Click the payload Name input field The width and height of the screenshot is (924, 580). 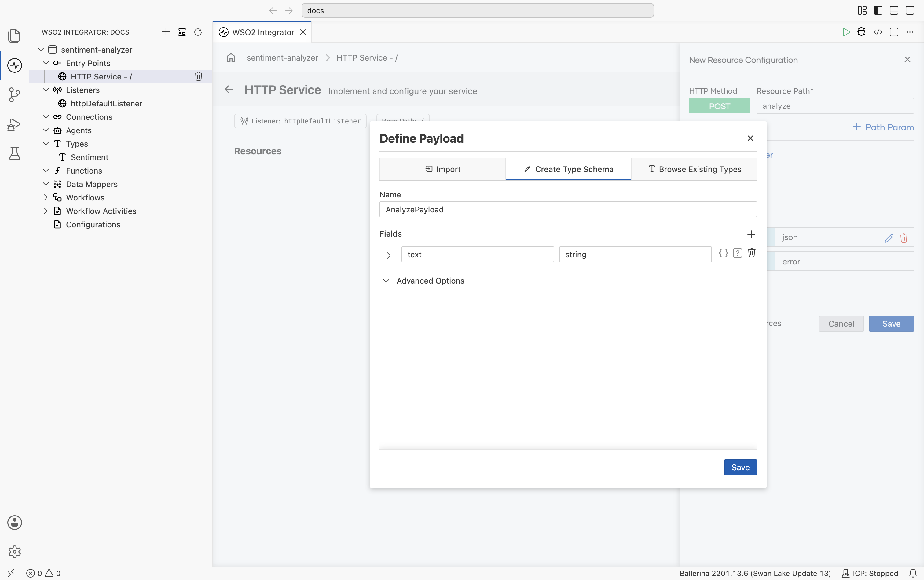pyautogui.click(x=568, y=209)
